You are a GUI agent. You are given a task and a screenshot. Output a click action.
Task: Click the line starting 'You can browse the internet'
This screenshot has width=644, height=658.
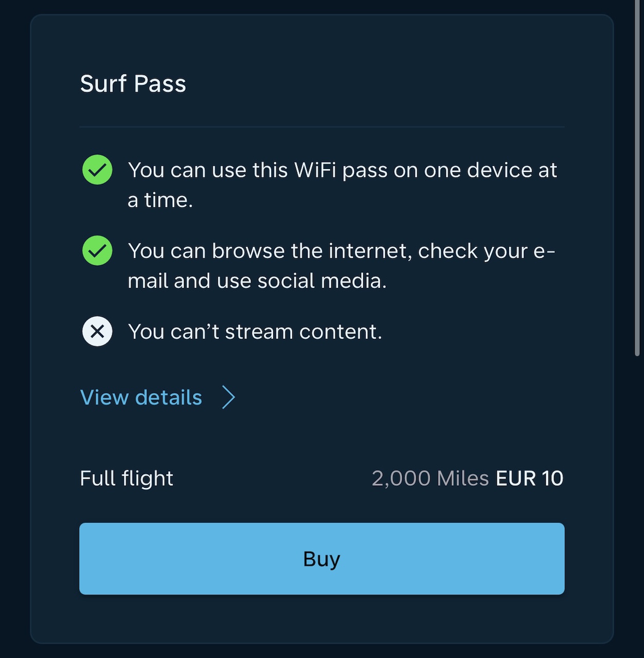tap(342, 251)
